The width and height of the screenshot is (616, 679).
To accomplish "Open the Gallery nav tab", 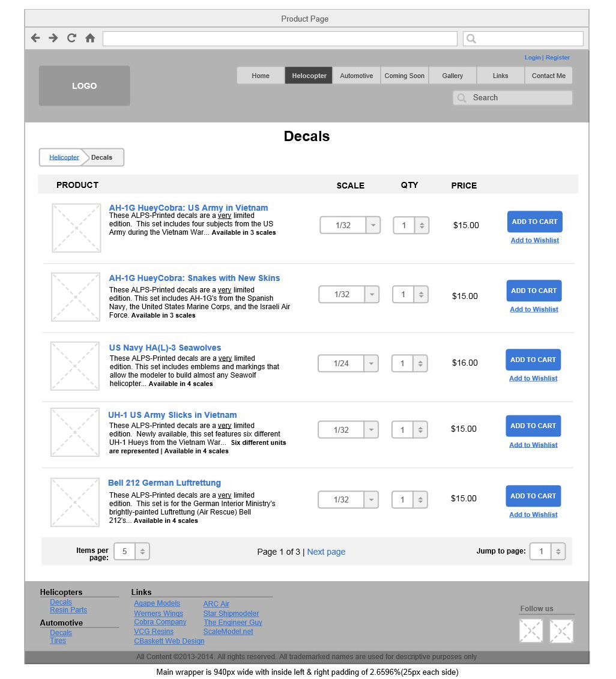I will coord(453,76).
